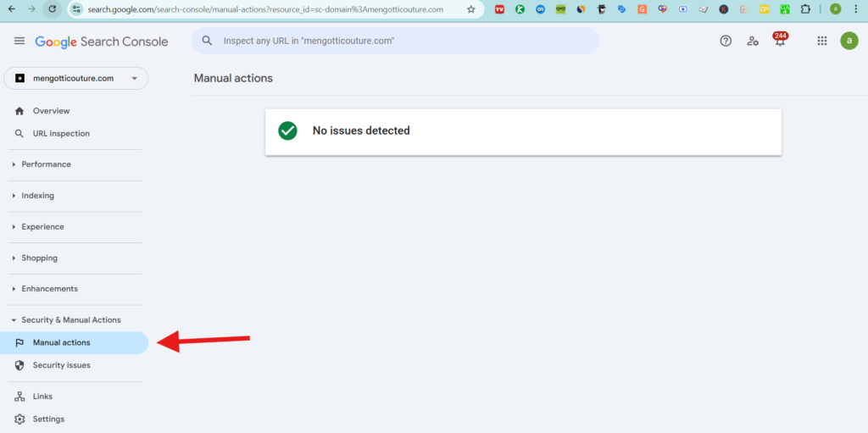868x433 pixels.
Task: Click the No issues detected card text
Action: pos(361,130)
